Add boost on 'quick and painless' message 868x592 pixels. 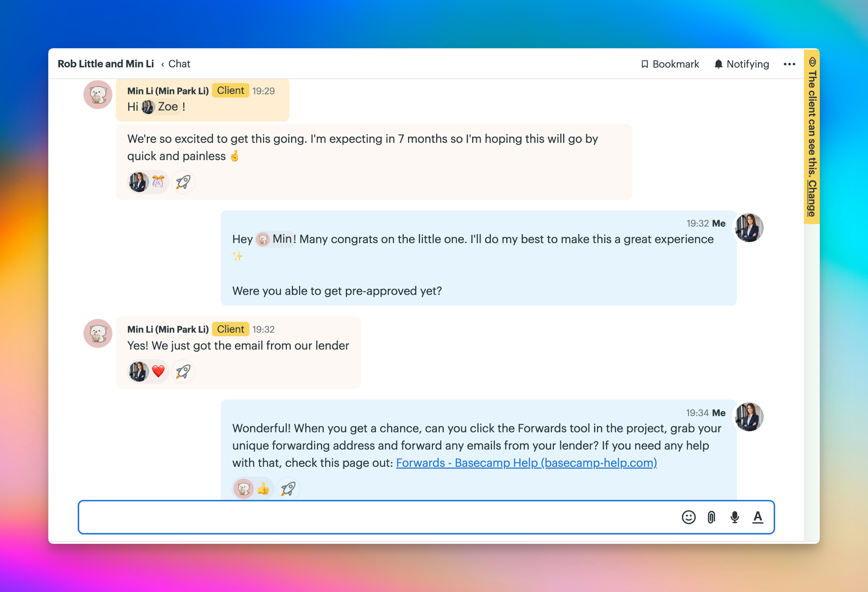183,182
